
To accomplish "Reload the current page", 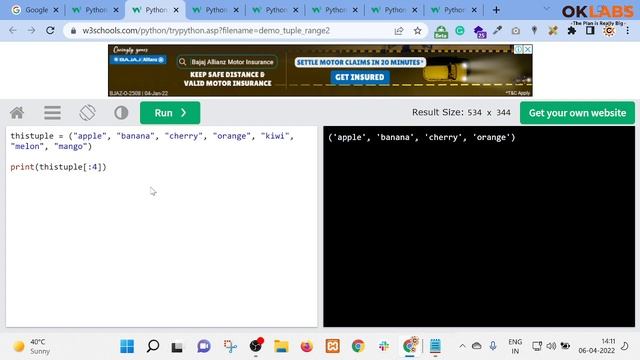I will pyautogui.click(x=50, y=31).
